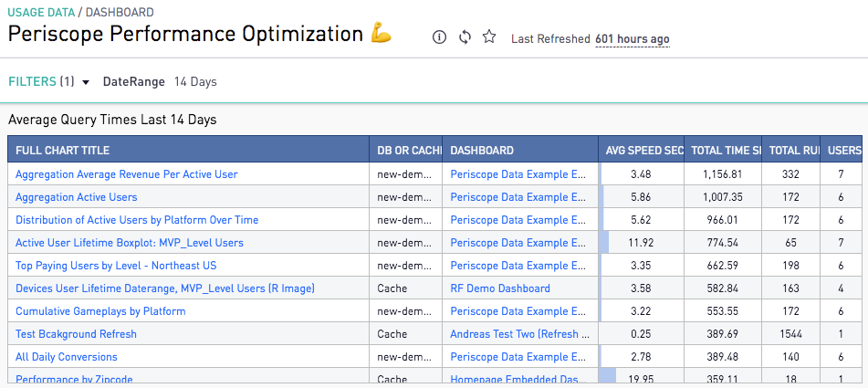Screen dimensions: 868x388
Task: Open 'Cumulative Gameplays by Platform' chart link
Action: click(x=100, y=311)
